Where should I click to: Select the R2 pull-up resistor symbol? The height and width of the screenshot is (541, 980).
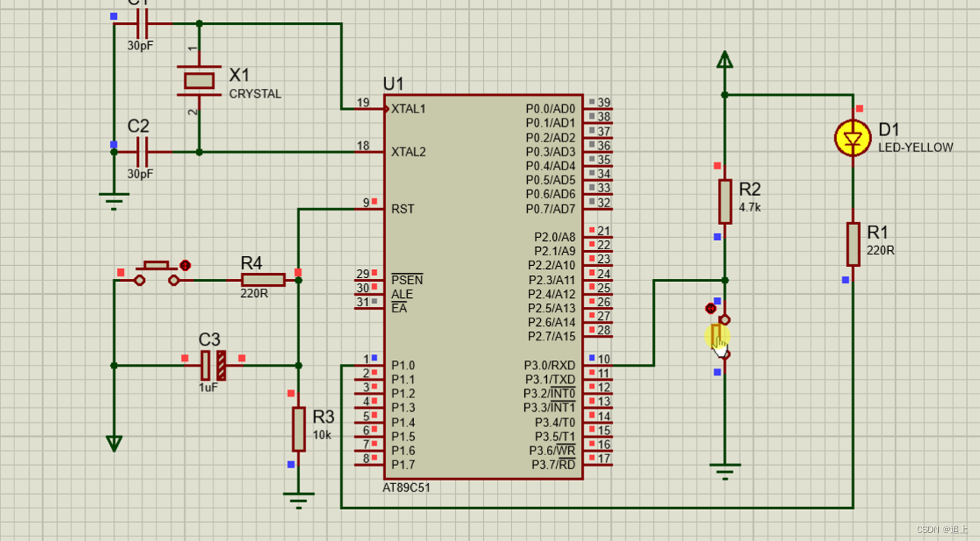point(725,201)
